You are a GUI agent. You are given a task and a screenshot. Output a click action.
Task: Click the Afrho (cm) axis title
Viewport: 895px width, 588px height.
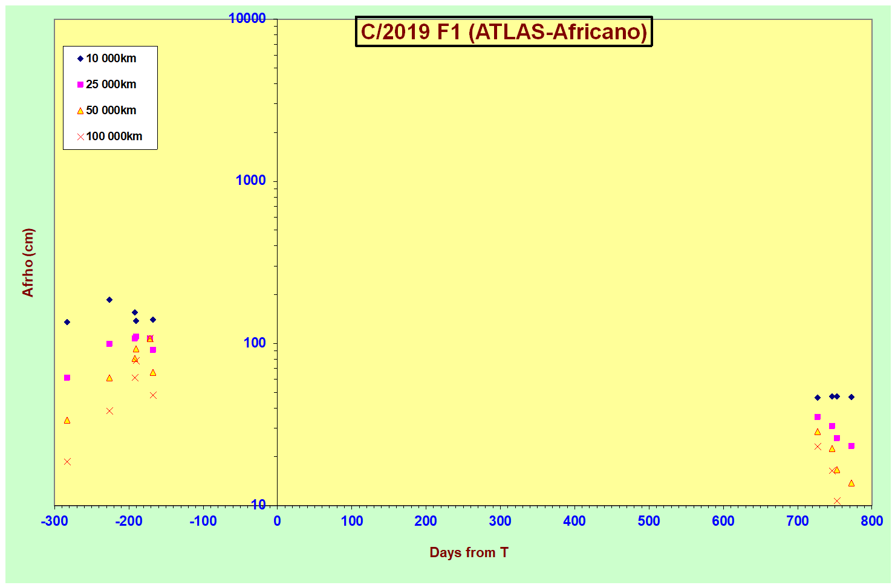[x=28, y=262]
